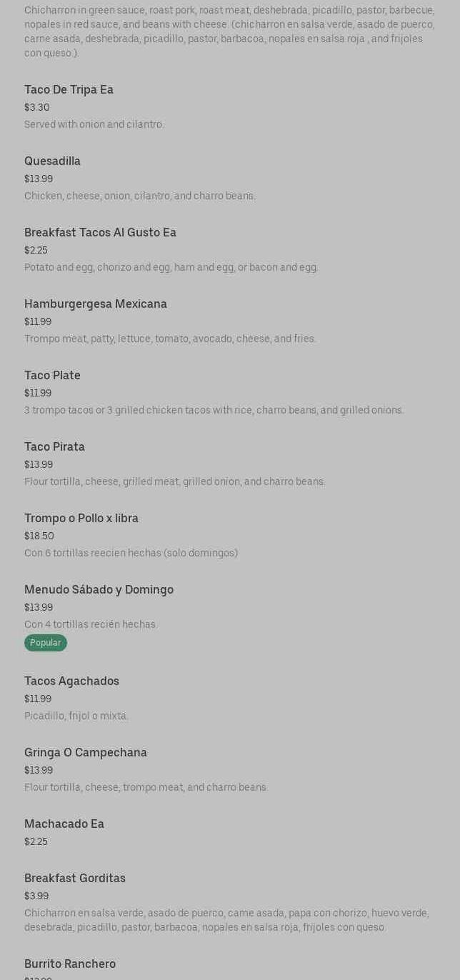Select Taco Pirata from the menu

point(54,446)
